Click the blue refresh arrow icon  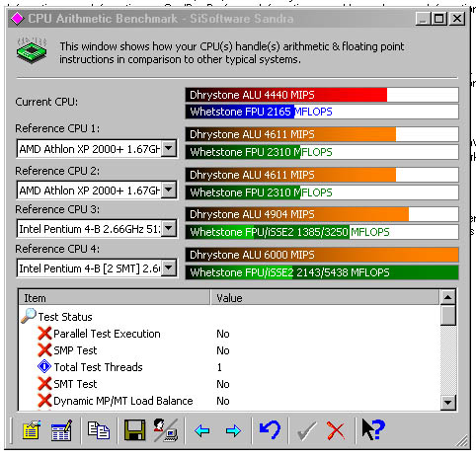(270, 429)
